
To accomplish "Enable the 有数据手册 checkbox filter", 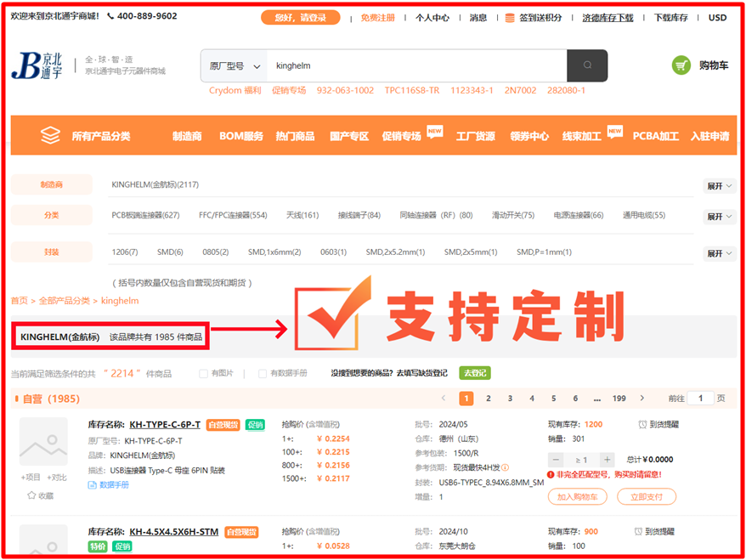I will click(x=263, y=373).
